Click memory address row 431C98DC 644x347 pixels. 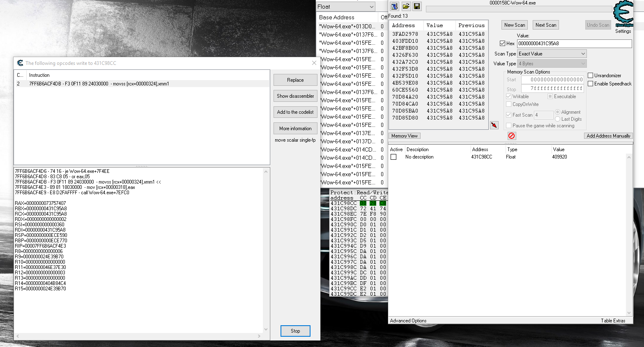(x=358, y=209)
